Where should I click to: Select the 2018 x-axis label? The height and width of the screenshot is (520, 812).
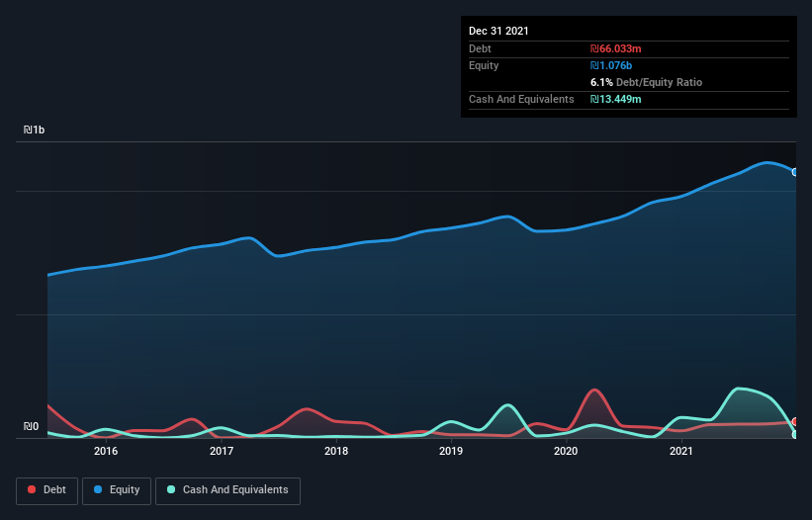point(336,451)
